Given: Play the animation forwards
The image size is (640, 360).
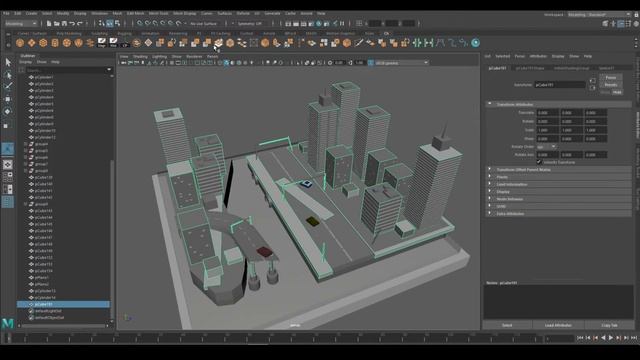Looking at the screenshot, I should tap(611, 338).
